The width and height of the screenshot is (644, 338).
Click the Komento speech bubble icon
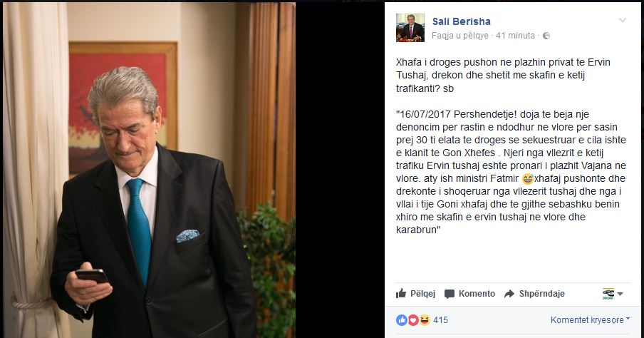coord(450,294)
